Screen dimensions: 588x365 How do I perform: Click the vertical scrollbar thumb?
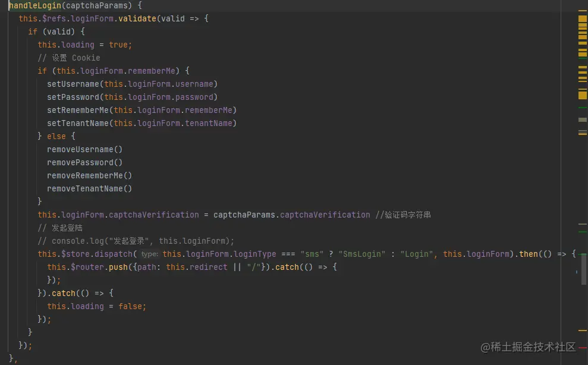pos(584,270)
